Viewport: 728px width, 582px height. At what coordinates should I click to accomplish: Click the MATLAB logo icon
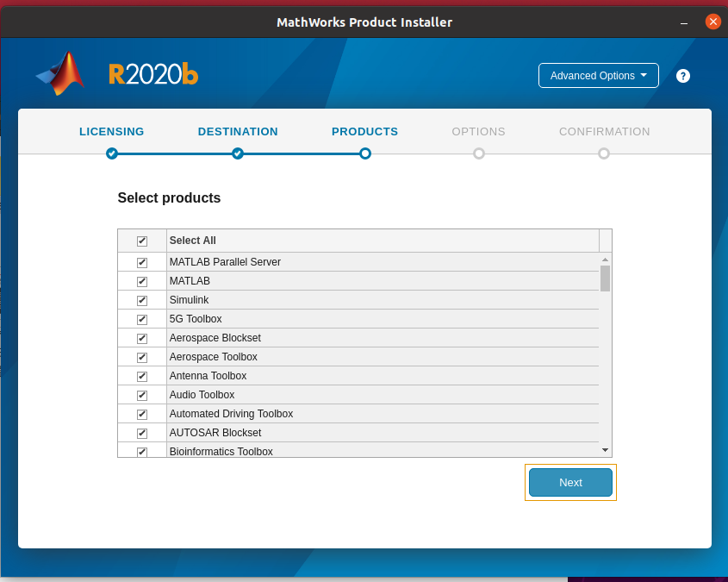point(60,73)
